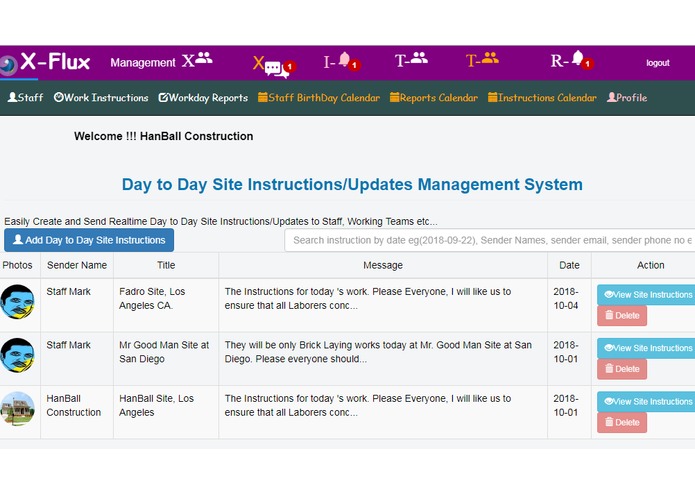Open the Profile menu item
This screenshot has height=494, width=695.
pyautogui.click(x=627, y=97)
